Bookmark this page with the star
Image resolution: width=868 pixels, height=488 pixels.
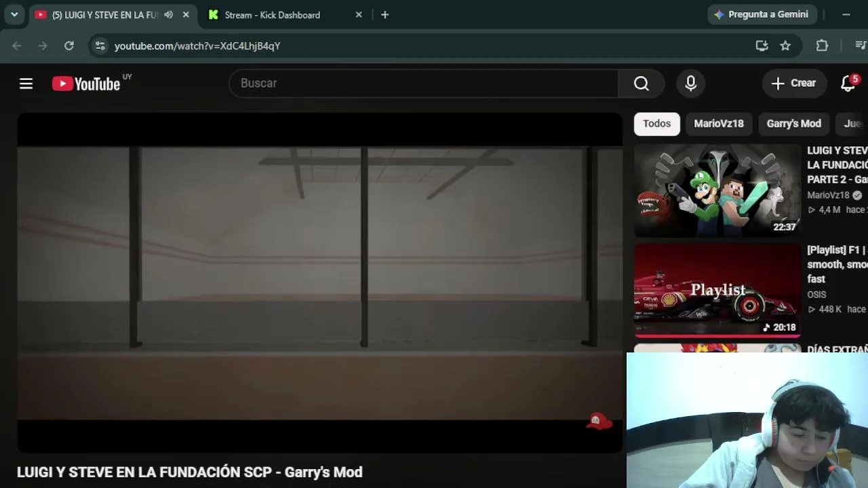[785, 45]
